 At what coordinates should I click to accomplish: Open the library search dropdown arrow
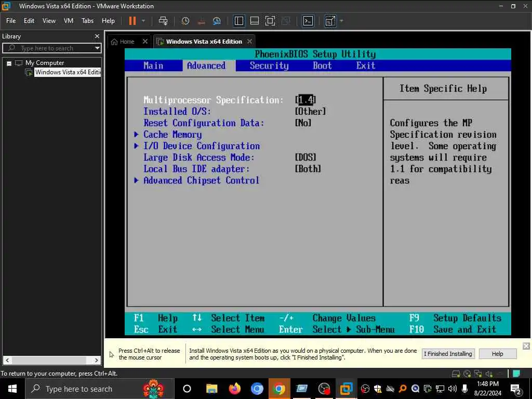(97, 48)
